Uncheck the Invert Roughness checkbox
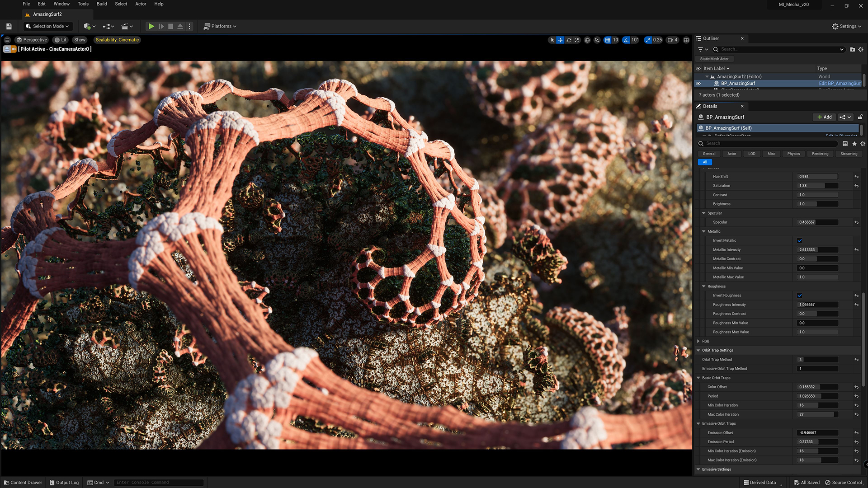Image resolution: width=868 pixels, height=488 pixels. coord(800,296)
